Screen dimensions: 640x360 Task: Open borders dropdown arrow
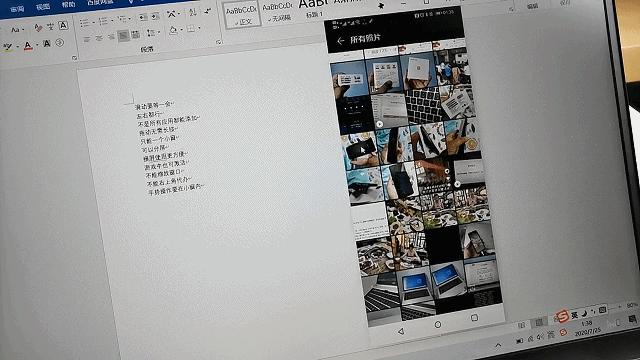(x=199, y=28)
